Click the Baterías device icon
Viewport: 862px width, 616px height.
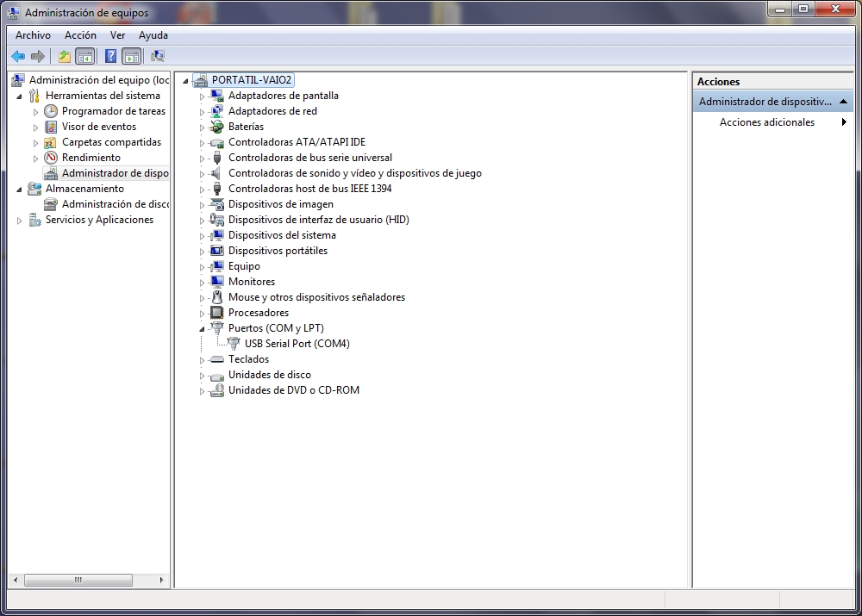pos(218,127)
